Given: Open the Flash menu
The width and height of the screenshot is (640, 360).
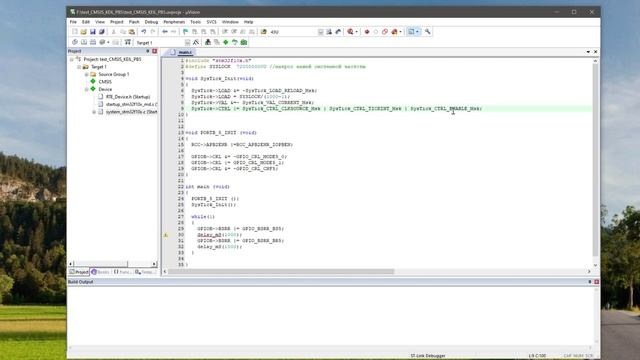Looking at the screenshot, I should point(134,22).
